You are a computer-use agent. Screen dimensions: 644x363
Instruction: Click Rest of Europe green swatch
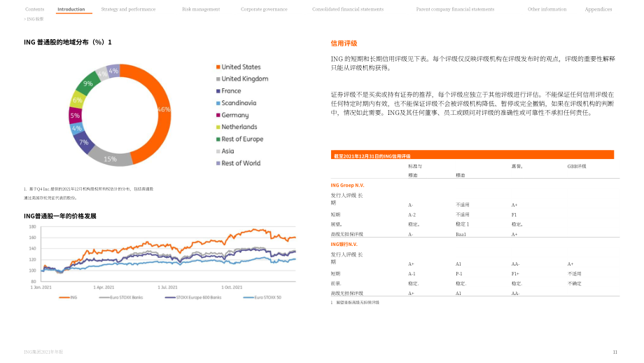218,139
